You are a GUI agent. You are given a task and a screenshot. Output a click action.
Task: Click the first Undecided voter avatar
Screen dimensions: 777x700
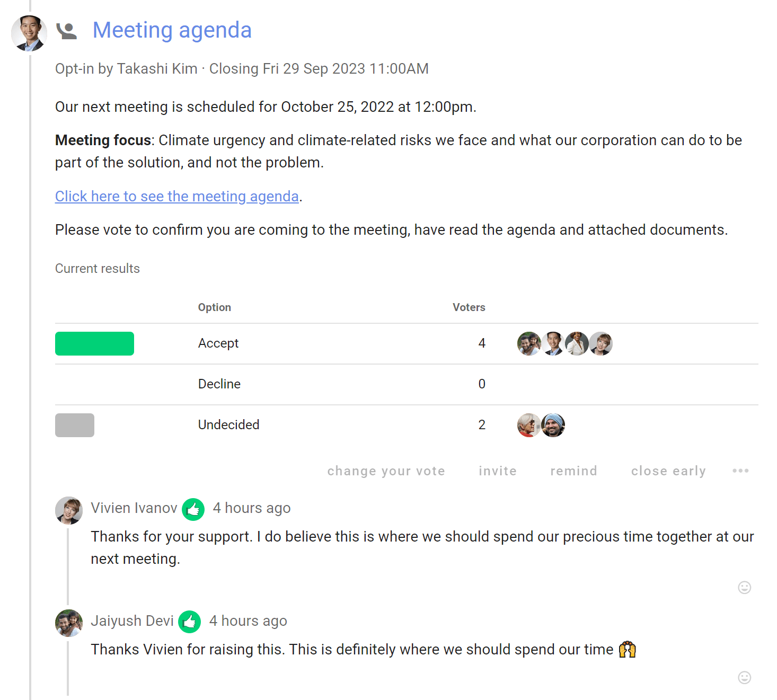point(529,425)
